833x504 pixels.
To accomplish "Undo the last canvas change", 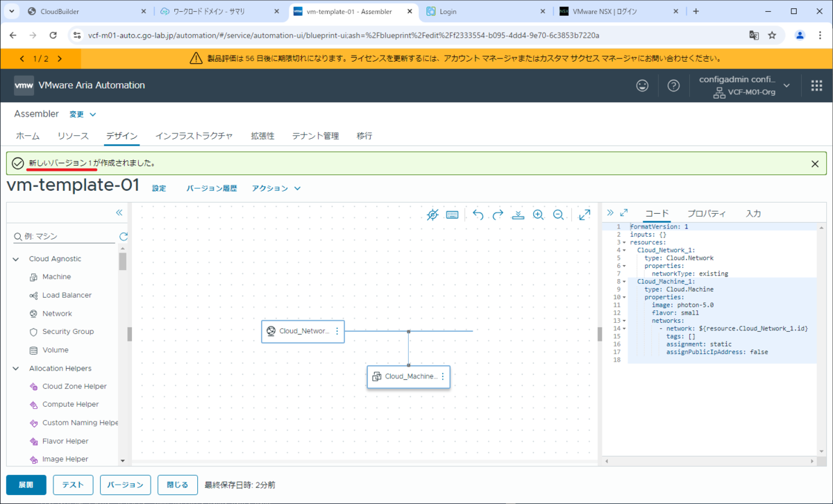I will coord(478,215).
